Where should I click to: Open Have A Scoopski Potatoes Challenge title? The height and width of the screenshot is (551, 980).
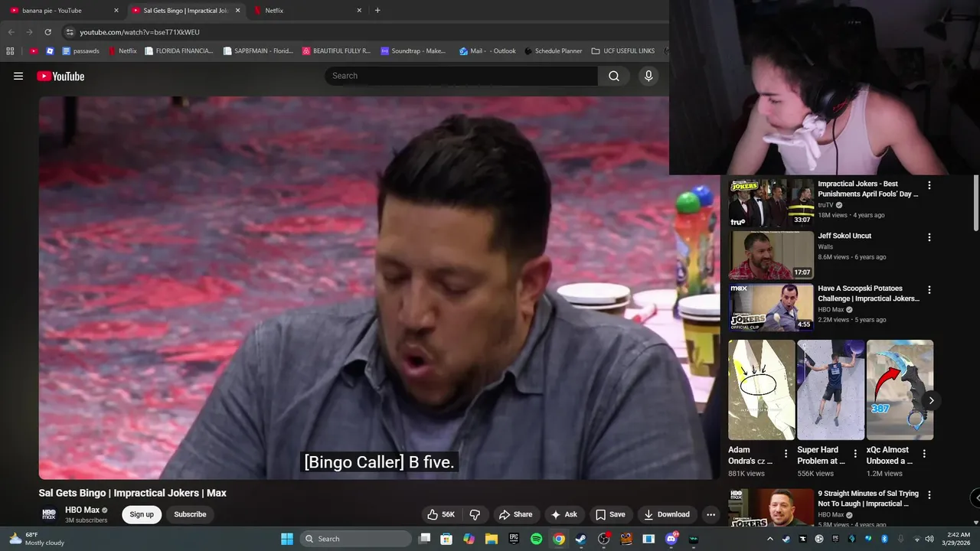tap(868, 294)
